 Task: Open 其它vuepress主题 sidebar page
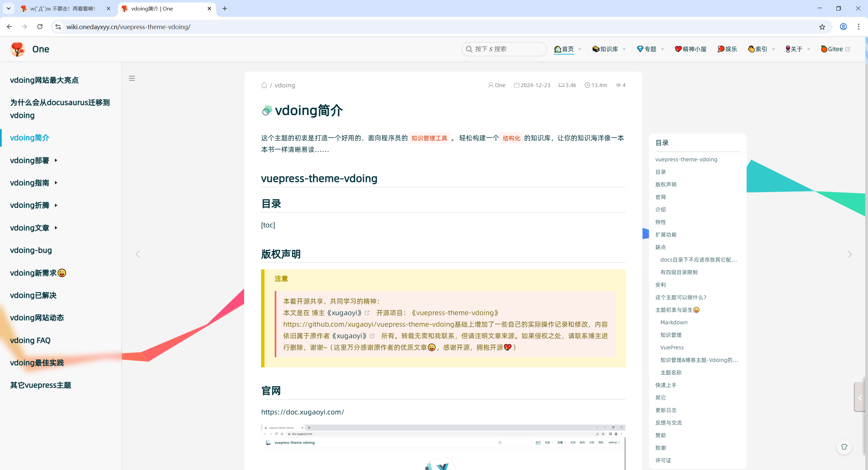(41, 385)
